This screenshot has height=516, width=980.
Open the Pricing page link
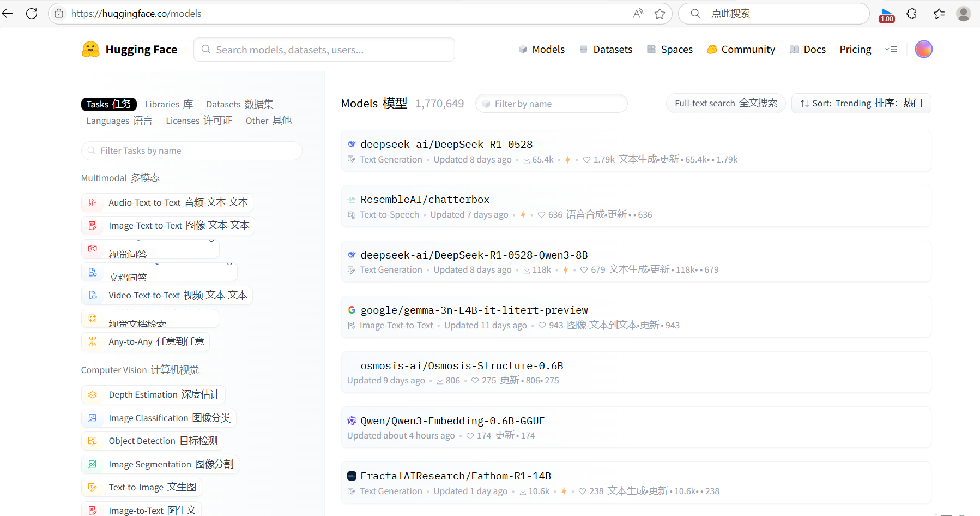tap(855, 49)
